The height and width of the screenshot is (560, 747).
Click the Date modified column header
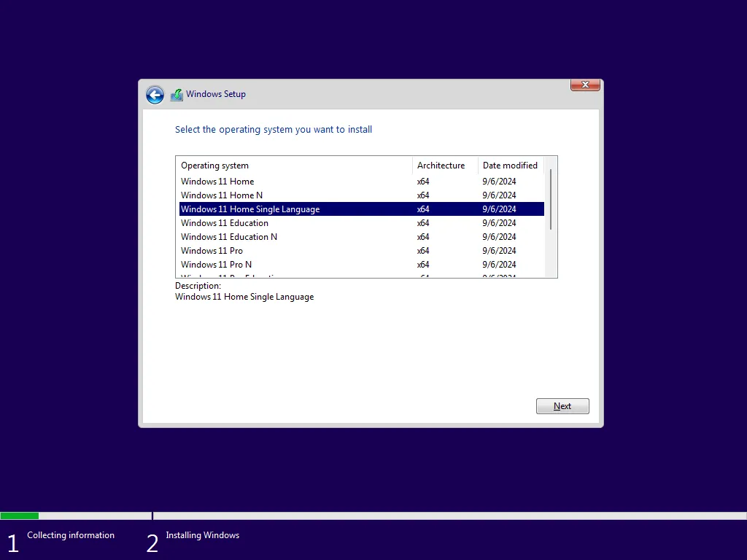pyautogui.click(x=509, y=165)
